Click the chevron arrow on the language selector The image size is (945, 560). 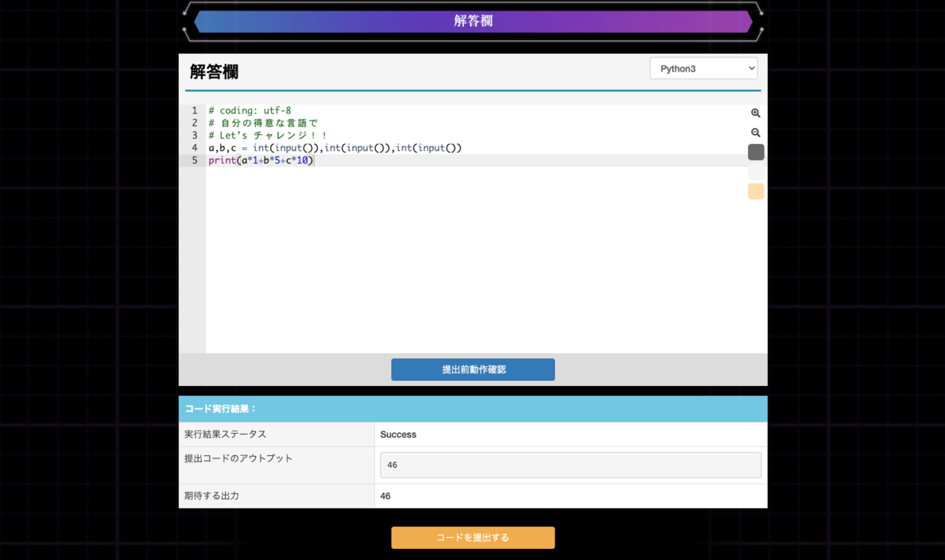pos(750,68)
